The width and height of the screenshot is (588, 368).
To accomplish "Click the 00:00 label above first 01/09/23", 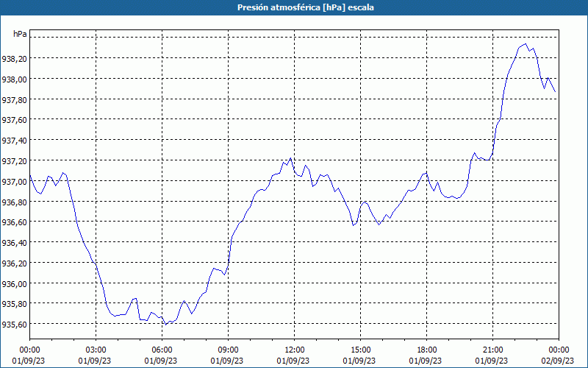I will tap(29, 350).
